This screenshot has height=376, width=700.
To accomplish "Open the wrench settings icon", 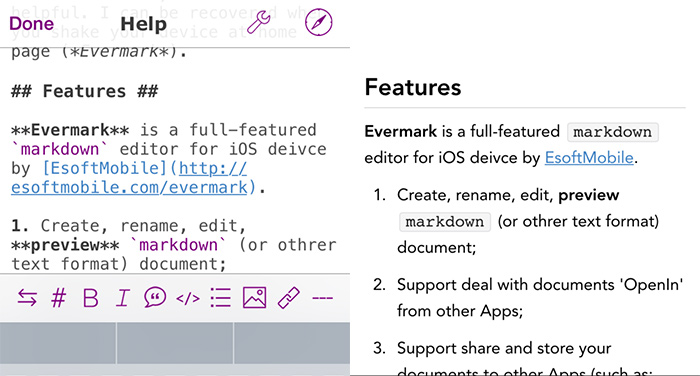I will pos(259,22).
